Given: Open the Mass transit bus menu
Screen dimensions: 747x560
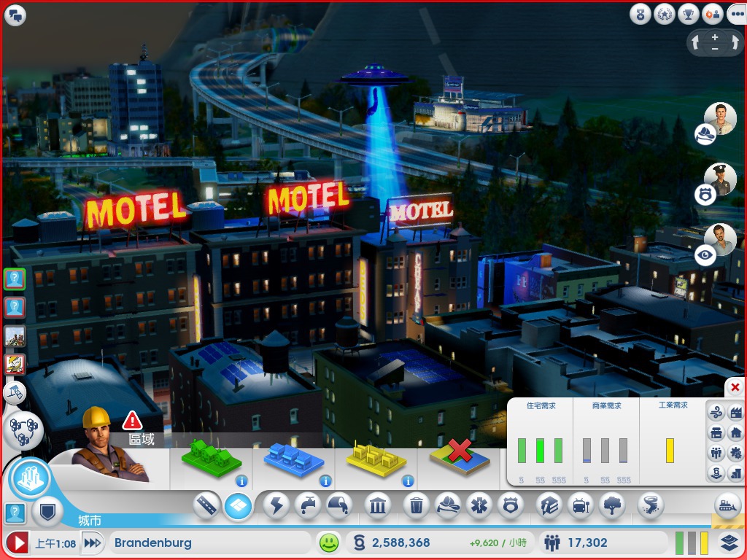Looking at the screenshot, I should coord(580,506).
